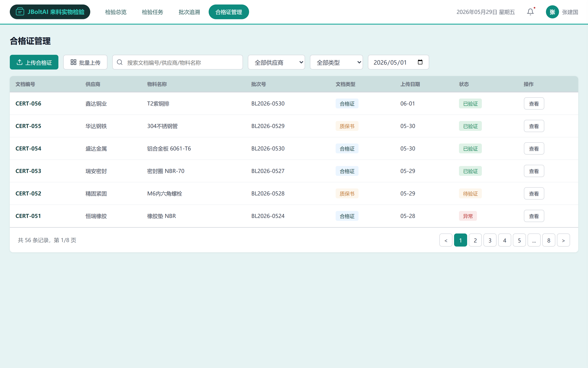This screenshot has width=588, height=368.
Task: Jump to page 5
Action: (519, 240)
